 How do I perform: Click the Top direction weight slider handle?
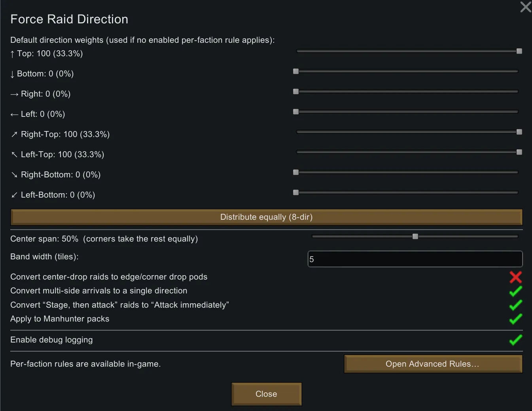point(519,51)
